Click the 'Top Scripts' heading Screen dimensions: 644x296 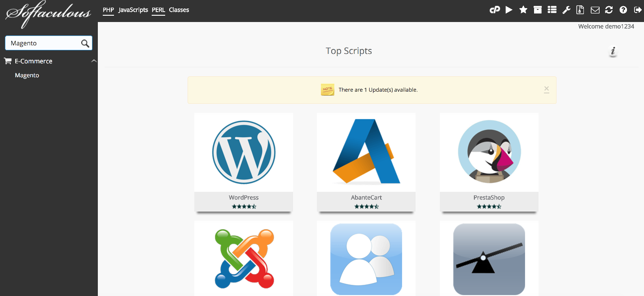tap(349, 51)
